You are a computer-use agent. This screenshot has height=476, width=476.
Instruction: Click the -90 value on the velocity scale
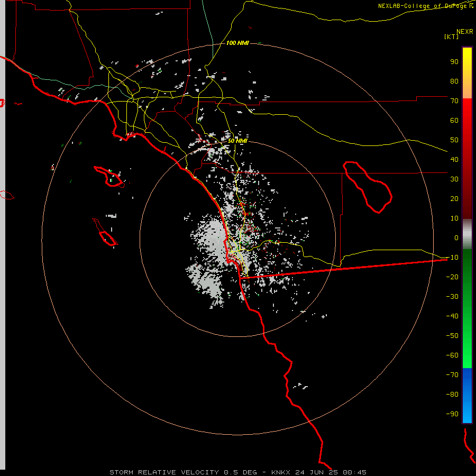coord(452,414)
